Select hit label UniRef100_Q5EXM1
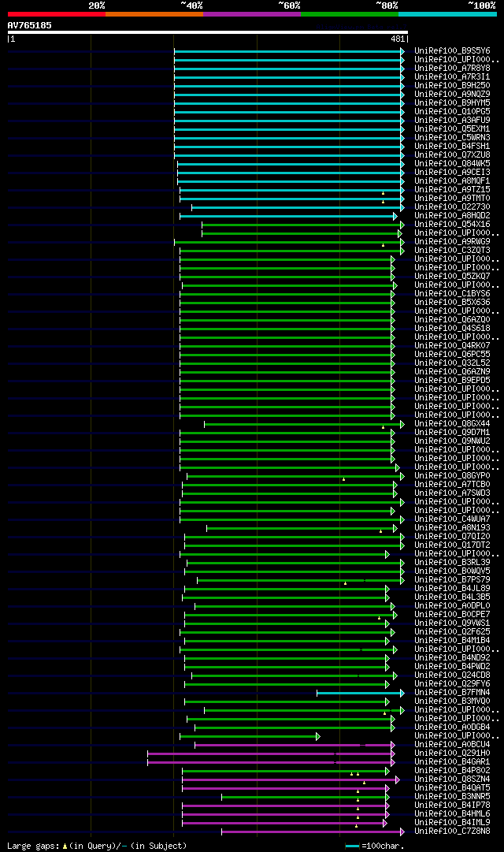The image size is (504, 852). point(452,129)
